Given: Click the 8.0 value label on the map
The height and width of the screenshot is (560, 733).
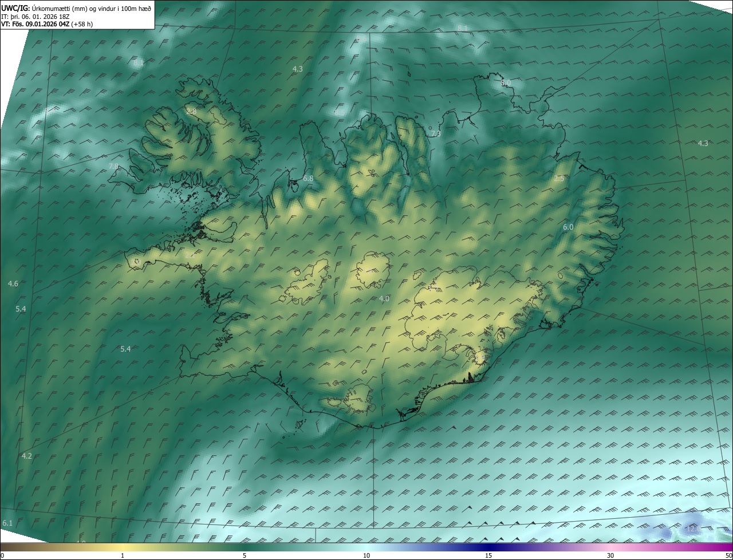Looking at the screenshot, I should coord(505,83).
